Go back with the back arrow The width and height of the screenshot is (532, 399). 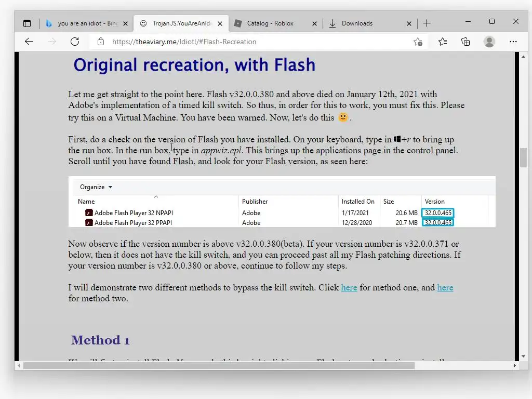[29, 42]
